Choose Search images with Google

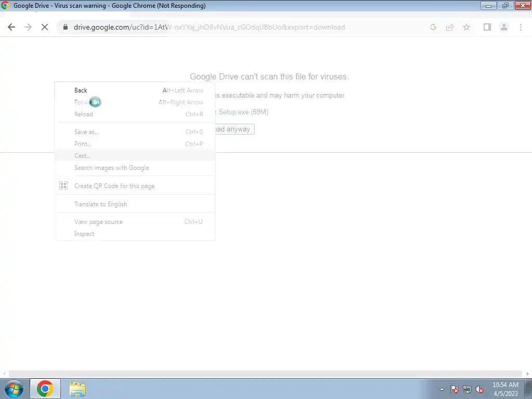(x=135, y=168)
